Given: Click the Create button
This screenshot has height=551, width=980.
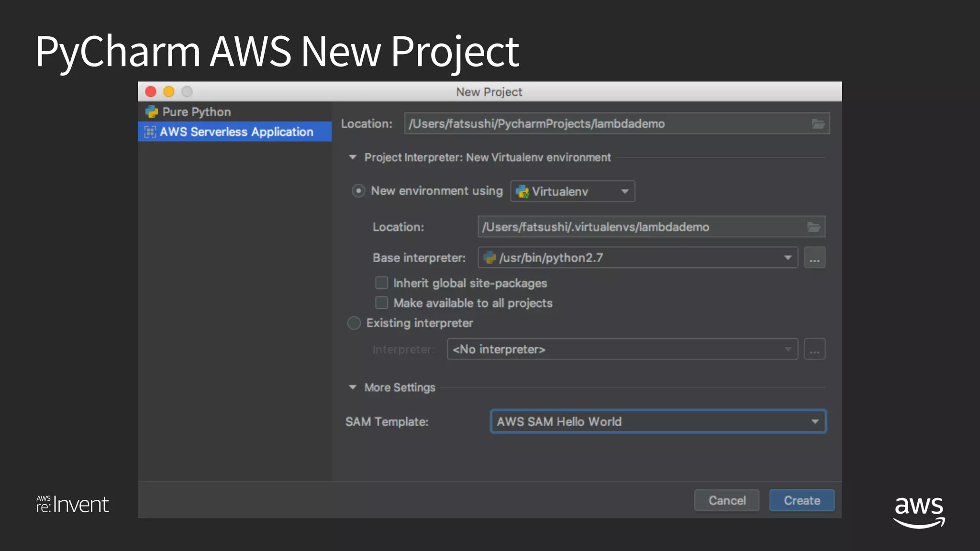Looking at the screenshot, I should click(x=802, y=501).
